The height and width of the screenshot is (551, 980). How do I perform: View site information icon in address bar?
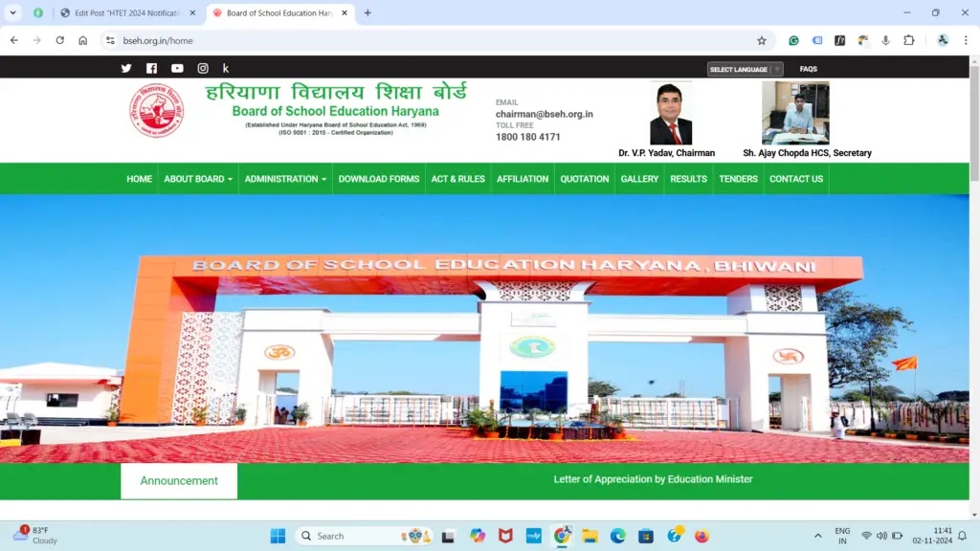pos(110,40)
